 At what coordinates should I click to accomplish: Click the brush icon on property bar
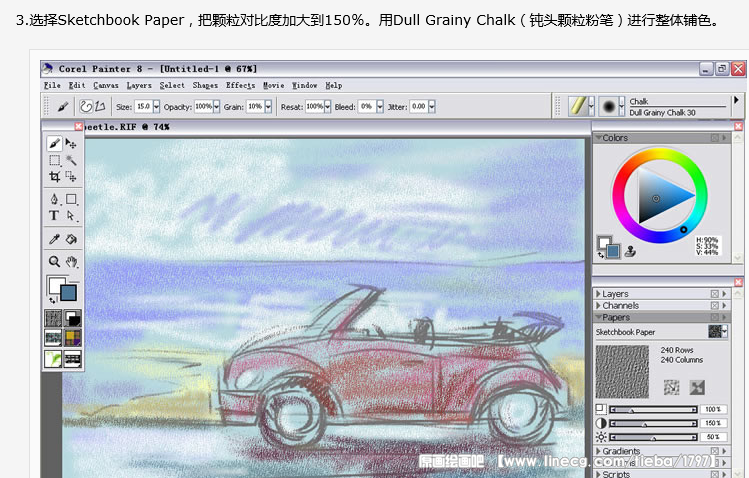click(x=63, y=106)
